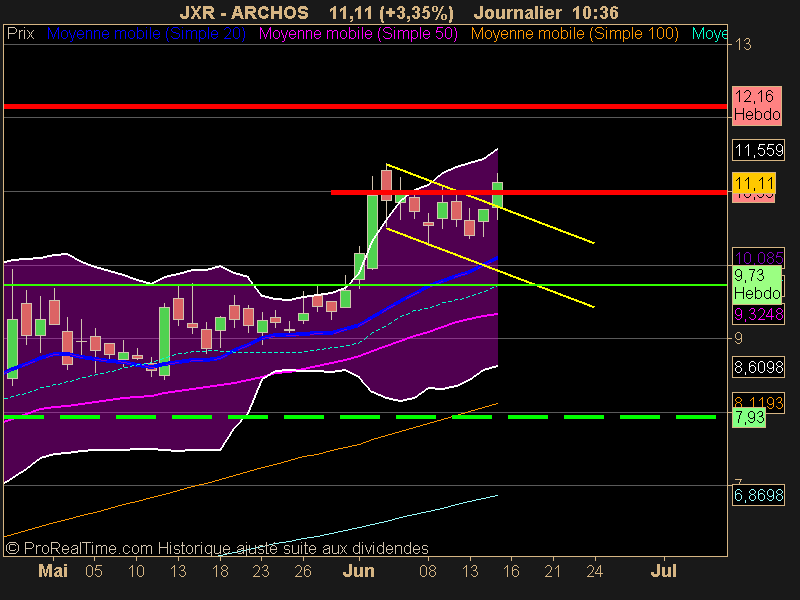Click the 10,085 moving average value tag
The width and height of the screenshot is (800, 600).
tap(759, 257)
